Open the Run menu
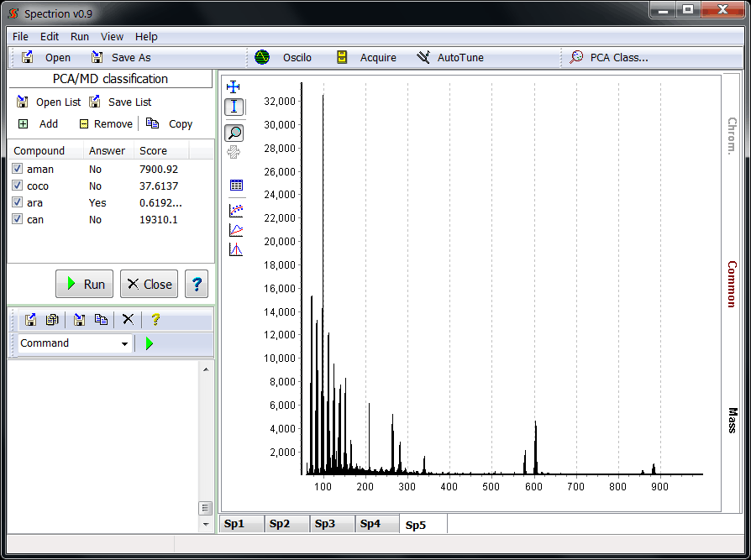The height and width of the screenshot is (560, 751). 80,37
